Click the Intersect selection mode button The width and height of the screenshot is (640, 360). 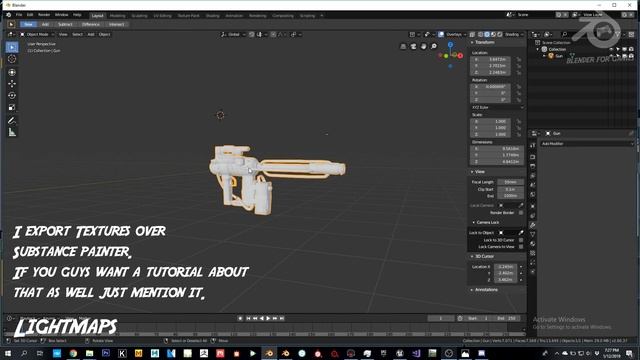tap(116, 24)
